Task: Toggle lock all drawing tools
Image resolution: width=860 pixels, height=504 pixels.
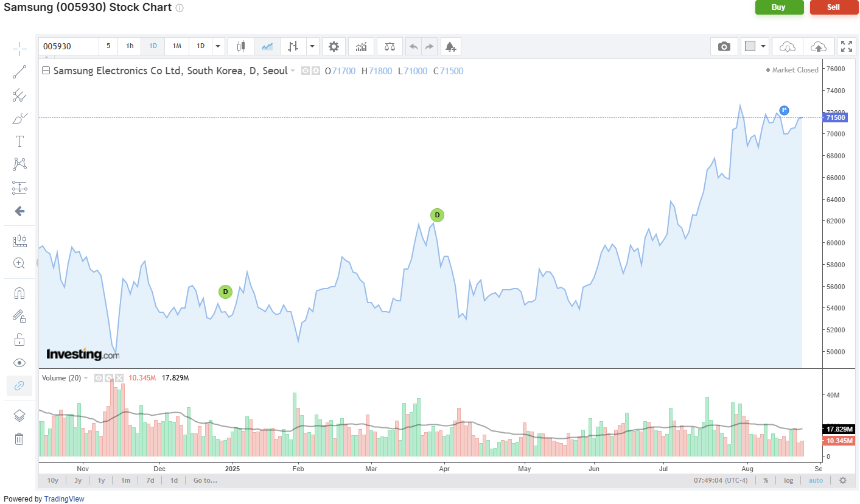Action: (x=19, y=339)
